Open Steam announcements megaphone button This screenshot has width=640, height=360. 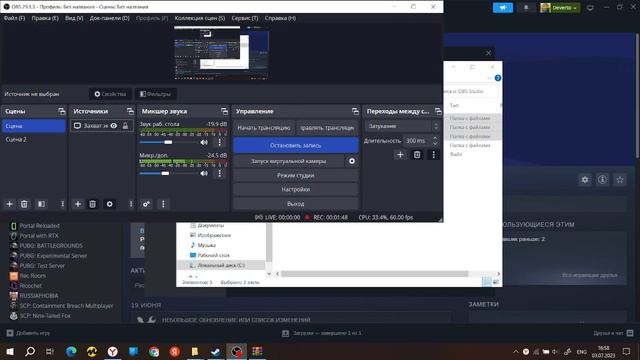point(503,7)
